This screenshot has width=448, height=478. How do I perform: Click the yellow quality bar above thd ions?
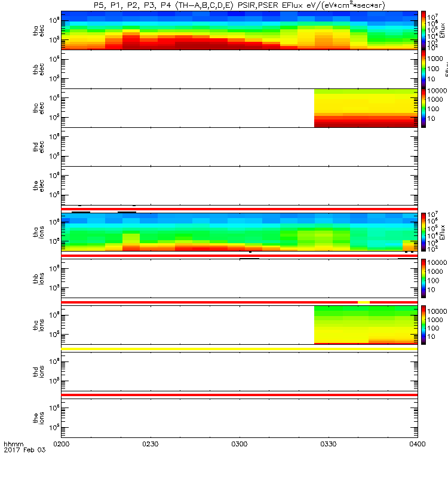(x=240, y=349)
